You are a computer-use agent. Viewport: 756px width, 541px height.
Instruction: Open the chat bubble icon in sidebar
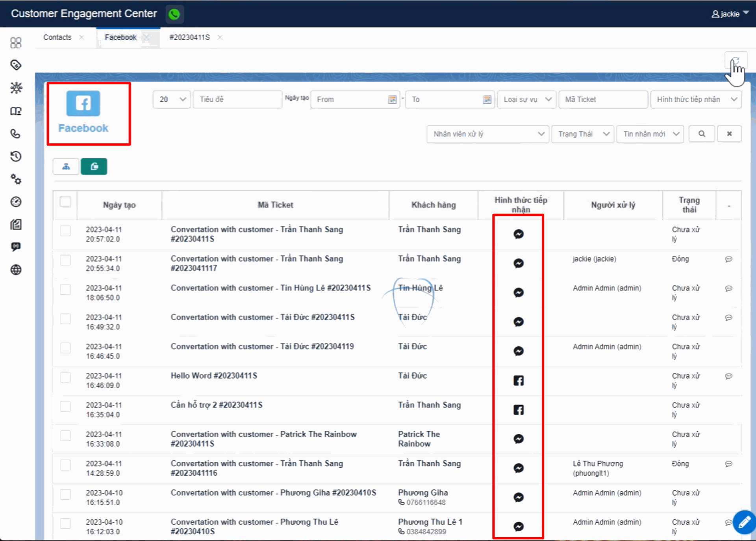click(16, 247)
